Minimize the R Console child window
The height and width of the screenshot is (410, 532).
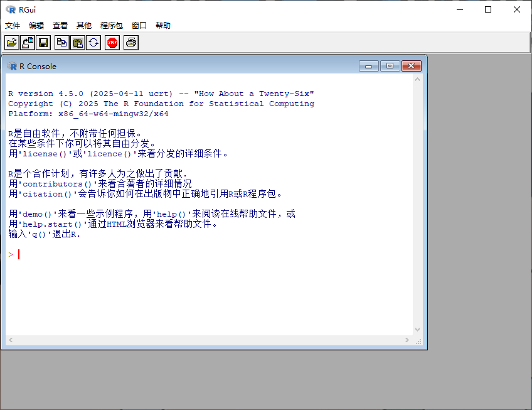pyautogui.click(x=369, y=66)
